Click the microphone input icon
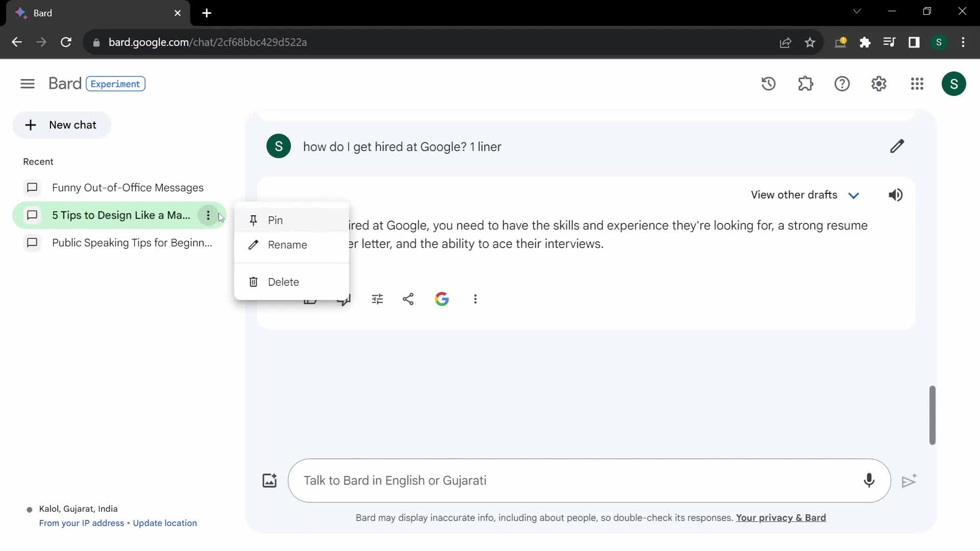The height and width of the screenshot is (551, 980). [869, 481]
